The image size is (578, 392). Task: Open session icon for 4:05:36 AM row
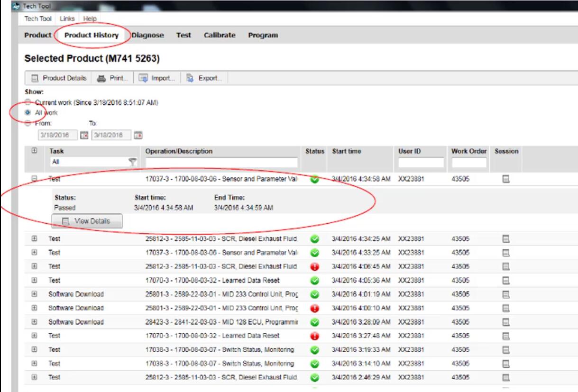[506, 280]
